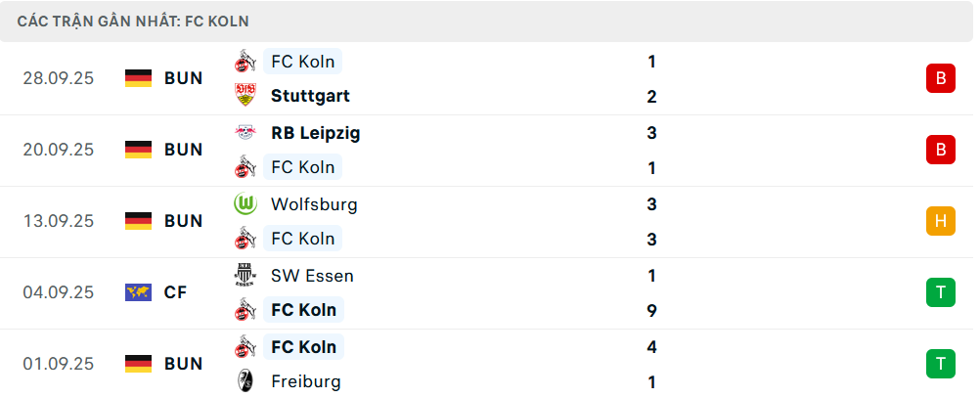The image size is (980, 398).
Task: Click the world map CF flag icon
Action: 139,292
